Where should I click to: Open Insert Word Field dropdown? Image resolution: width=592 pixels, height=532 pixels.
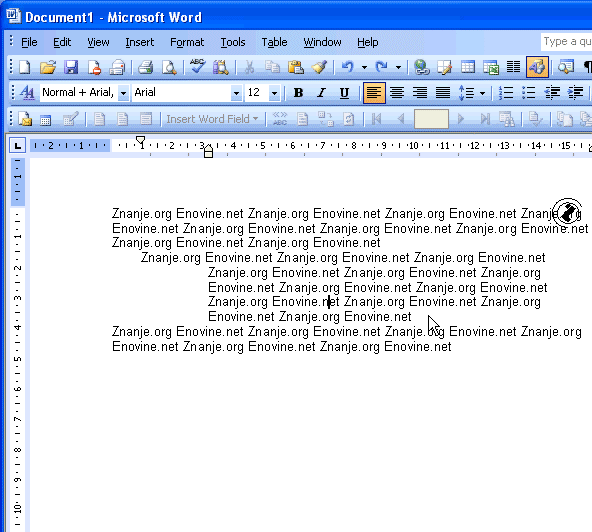click(213, 119)
